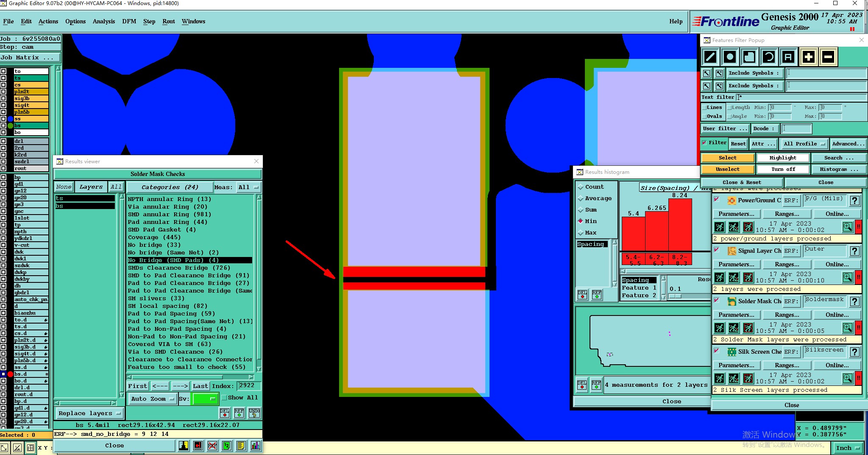The image size is (868, 455).
Task: Open help question mark for Signal Layer Checks
Action: tap(855, 251)
